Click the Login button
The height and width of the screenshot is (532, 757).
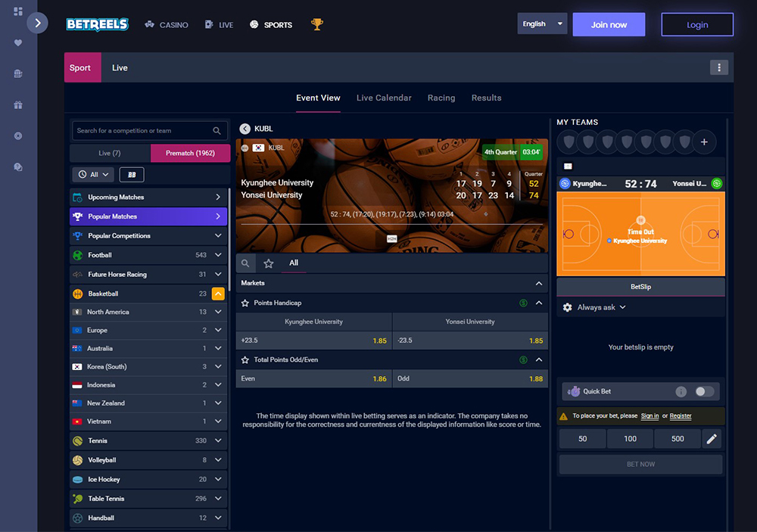697,25
